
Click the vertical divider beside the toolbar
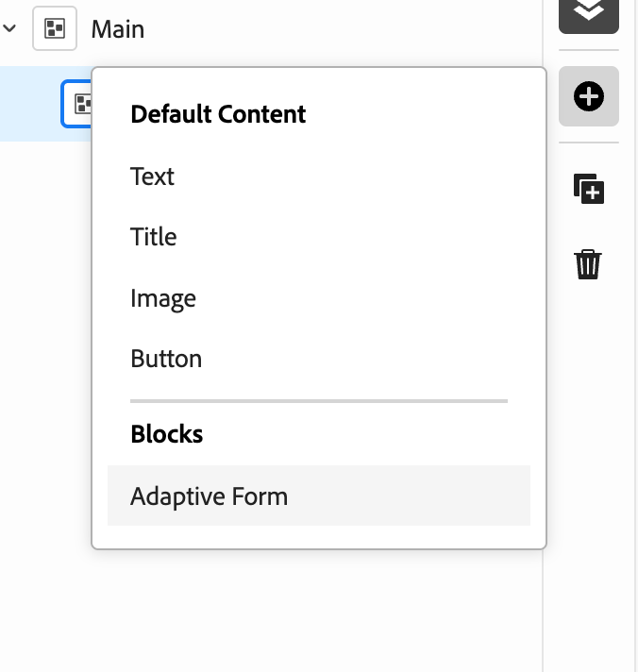click(x=543, y=336)
